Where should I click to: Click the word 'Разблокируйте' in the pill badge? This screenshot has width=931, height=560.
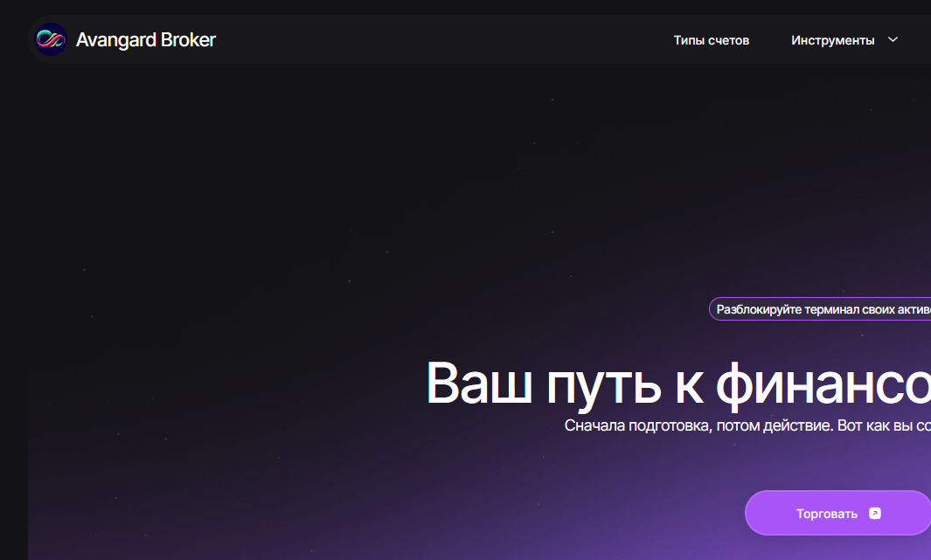click(x=759, y=308)
